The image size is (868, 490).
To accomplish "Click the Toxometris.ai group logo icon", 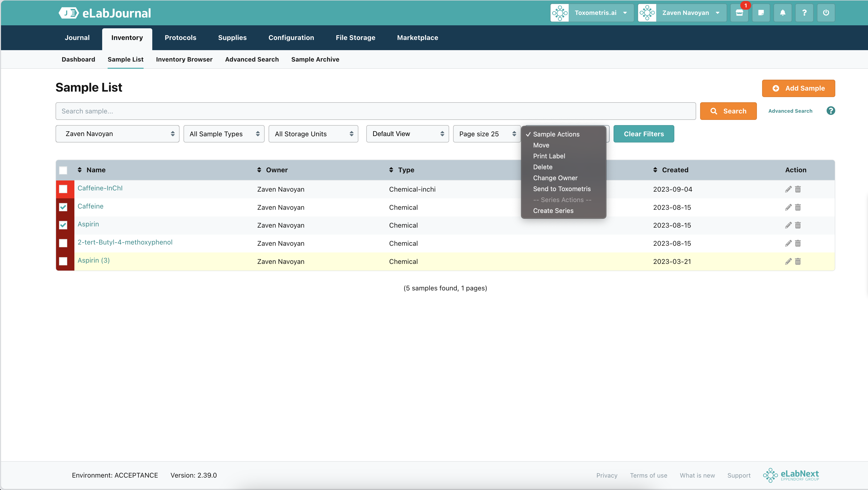I will 560,13.
